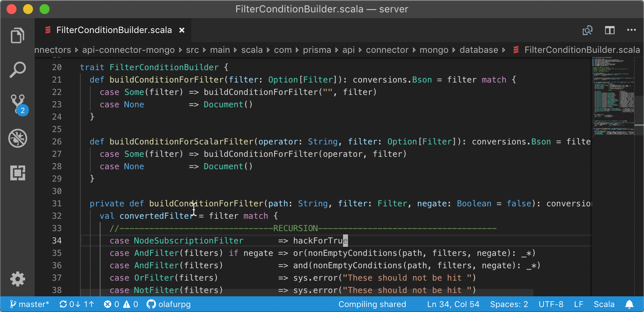Click the scala breadcrumb segment
Viewport: 644px width, 312px height.
pyautogui.click(x=251, y=50)
